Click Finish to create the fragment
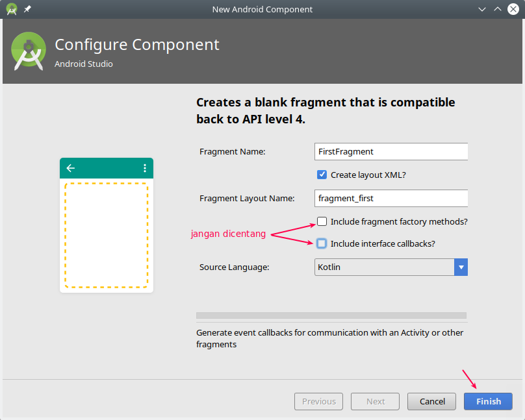The width and height of the screenshot is (525, 420). point(488,401)
